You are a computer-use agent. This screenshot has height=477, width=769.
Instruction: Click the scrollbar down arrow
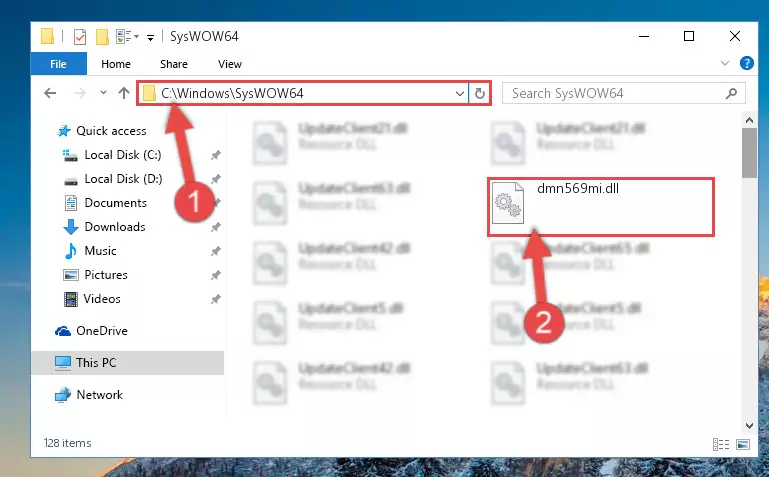749,426
